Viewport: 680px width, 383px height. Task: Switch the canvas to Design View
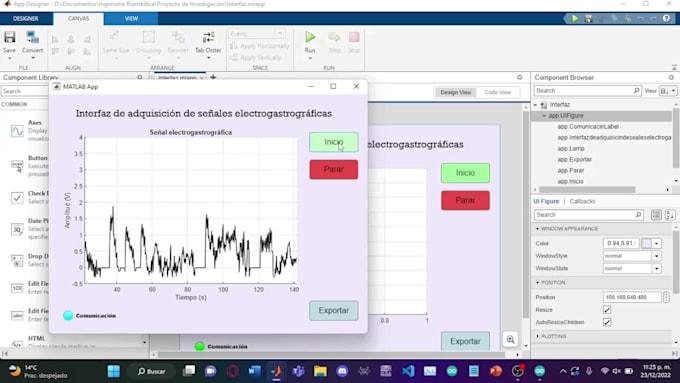455,92
